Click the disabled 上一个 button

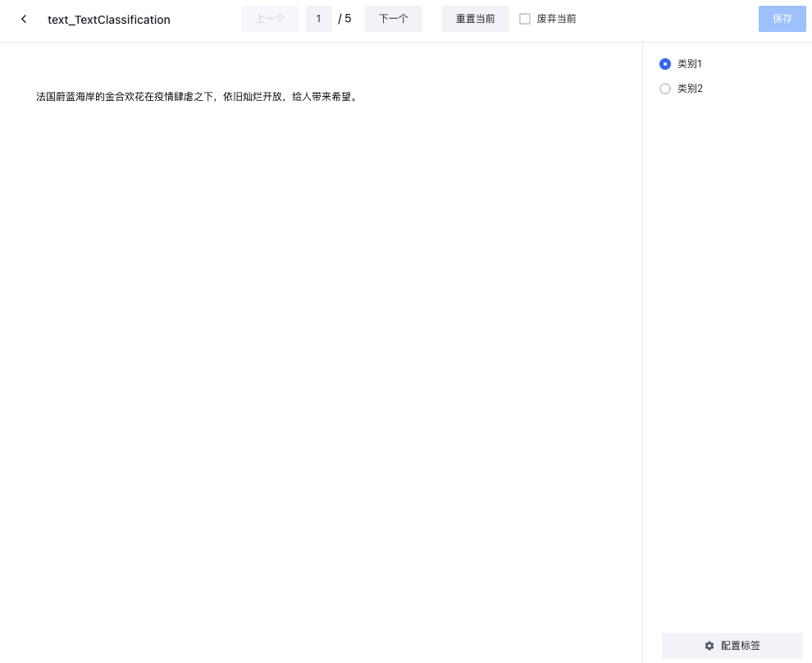point(270,19)
